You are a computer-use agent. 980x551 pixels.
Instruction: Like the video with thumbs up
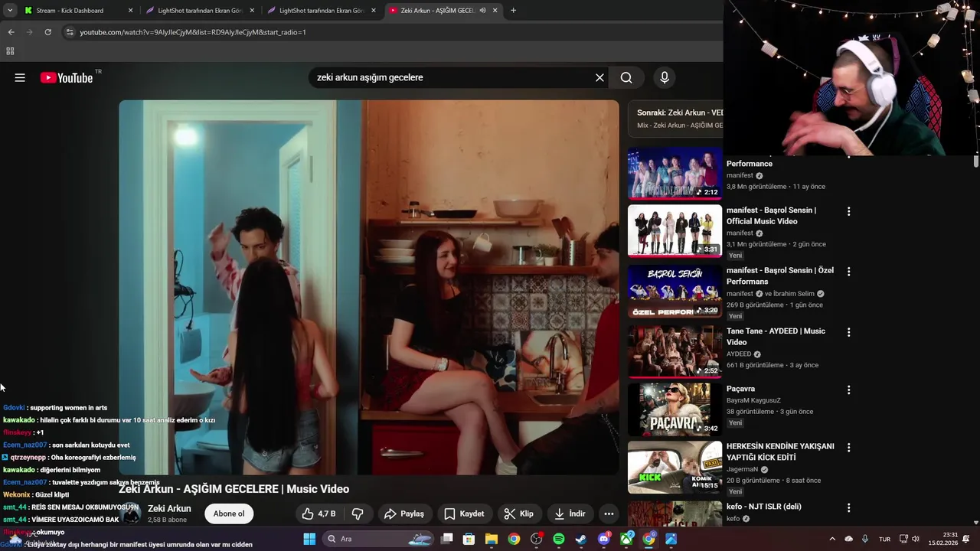[319, 514]
